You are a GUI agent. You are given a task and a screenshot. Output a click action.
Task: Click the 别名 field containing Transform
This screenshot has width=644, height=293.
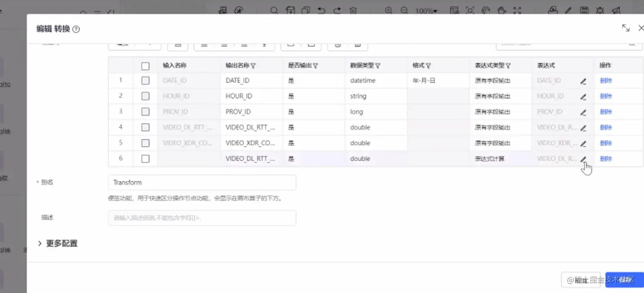coord(202,182)
